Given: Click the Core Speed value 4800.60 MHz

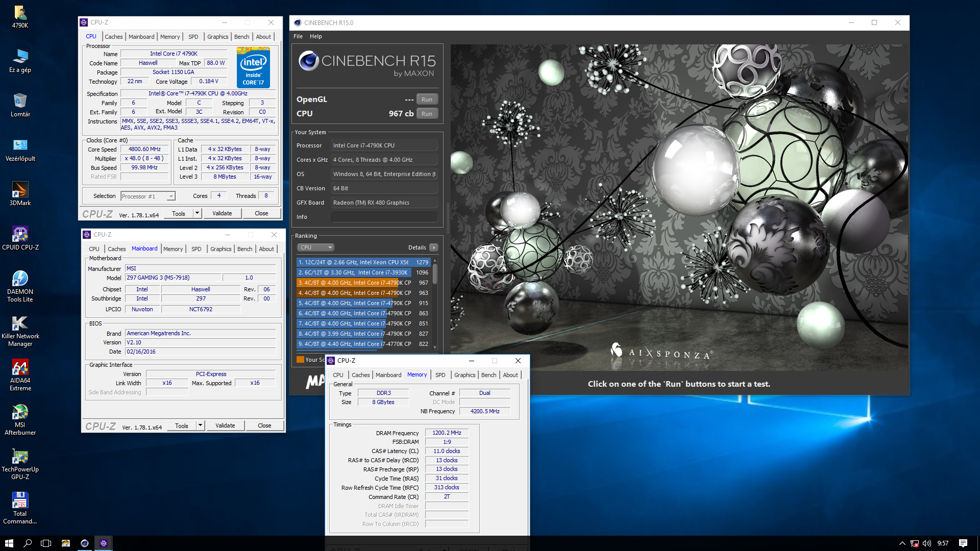Looking at the screenshot, I should click(x=145, y=149).
